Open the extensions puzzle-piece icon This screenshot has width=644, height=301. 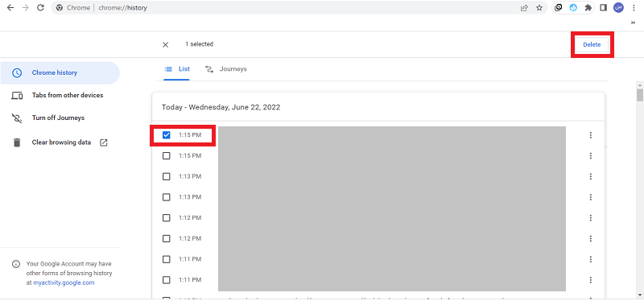tap(588, 8)
